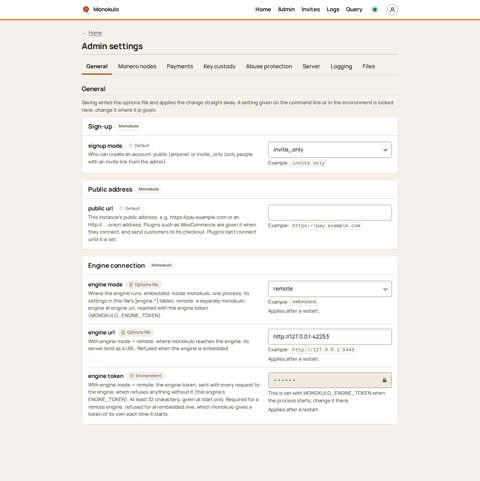480x481 pixels.
Task: Click the Default badge next to signup mode
Action: [139, 146]
